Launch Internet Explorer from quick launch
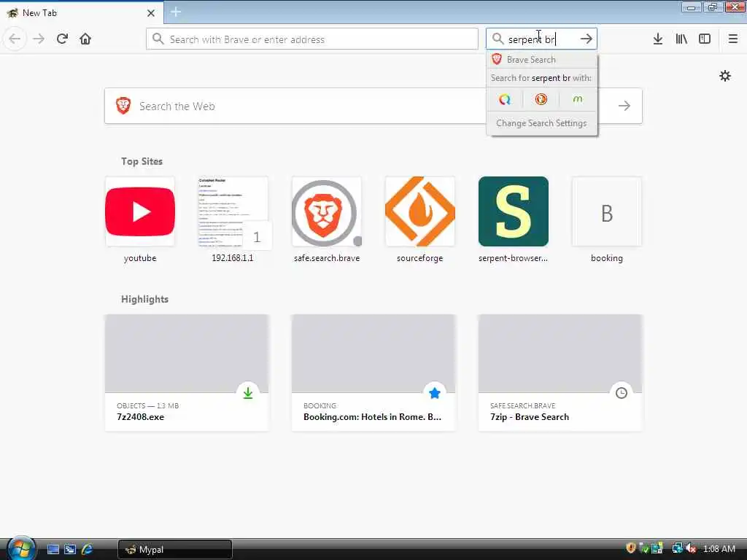 coord(88,550)
